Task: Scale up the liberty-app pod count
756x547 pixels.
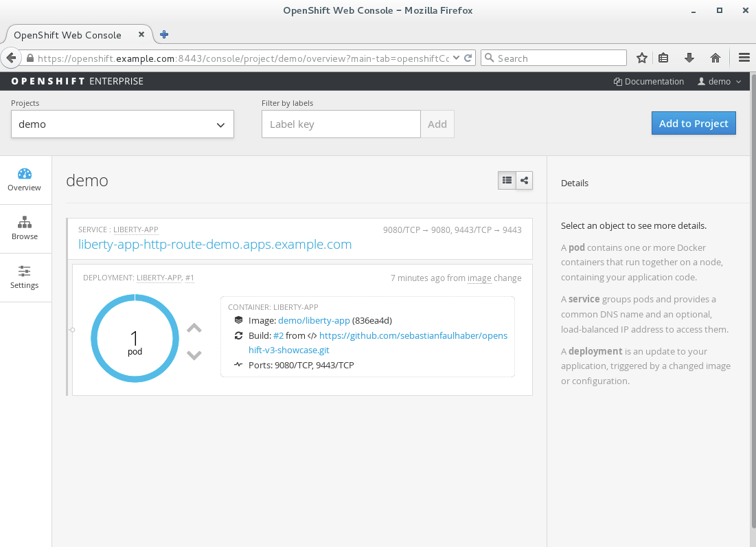Action: coord(194,328)
